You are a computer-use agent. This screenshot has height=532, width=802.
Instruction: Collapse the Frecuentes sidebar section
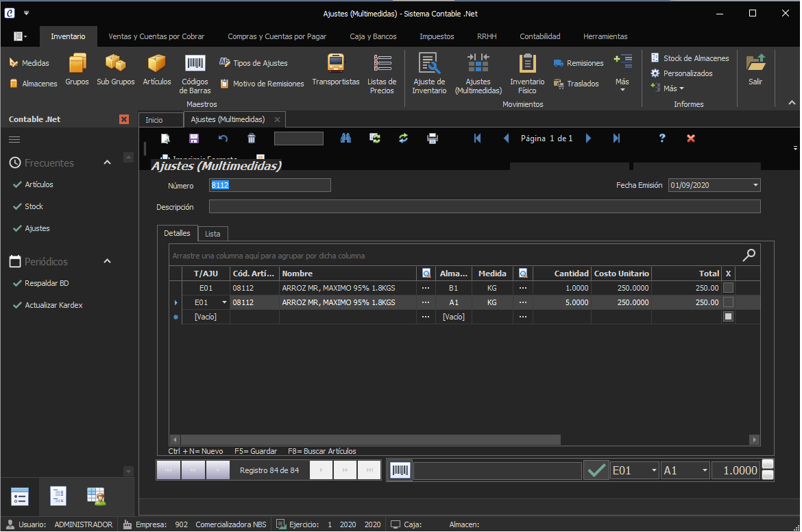[108, 162]
